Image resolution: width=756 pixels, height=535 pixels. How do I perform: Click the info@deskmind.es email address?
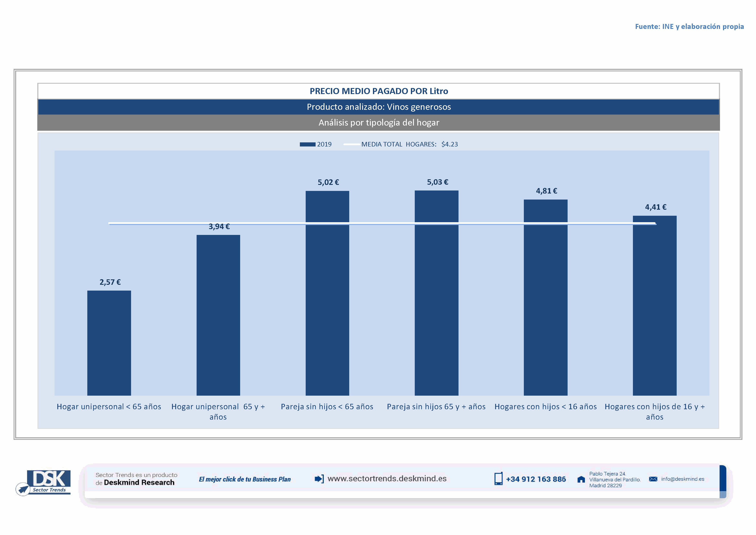tap(682, 479)
